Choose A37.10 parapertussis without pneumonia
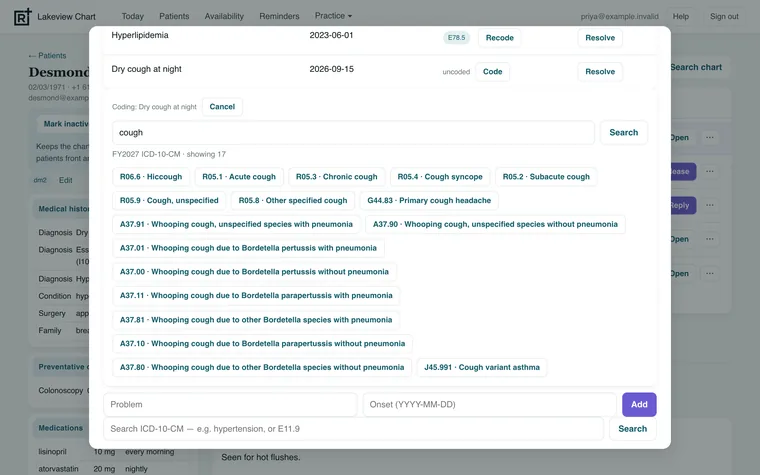This screenshot has width=760, height=475. click(x=262, y=344)
